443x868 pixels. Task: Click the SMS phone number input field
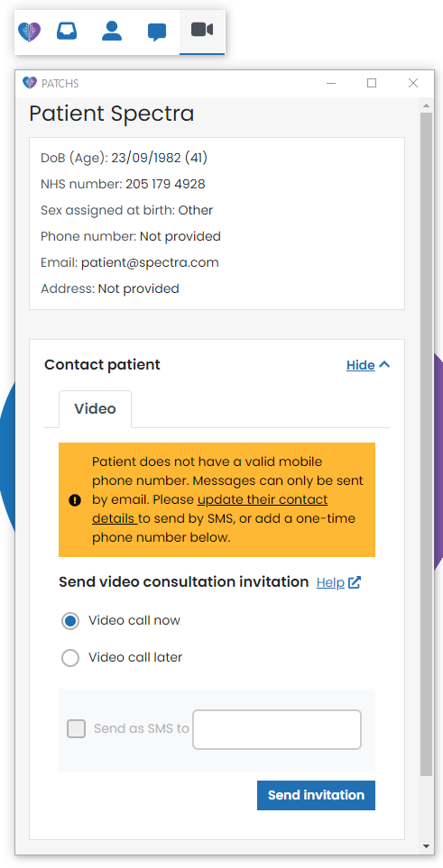tap(277, 729)
